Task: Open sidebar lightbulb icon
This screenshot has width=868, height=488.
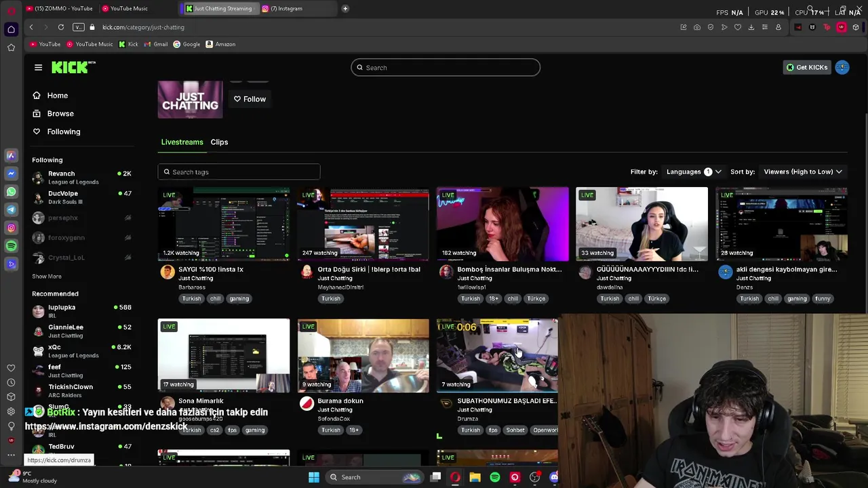Action: (x=11, y=426)
